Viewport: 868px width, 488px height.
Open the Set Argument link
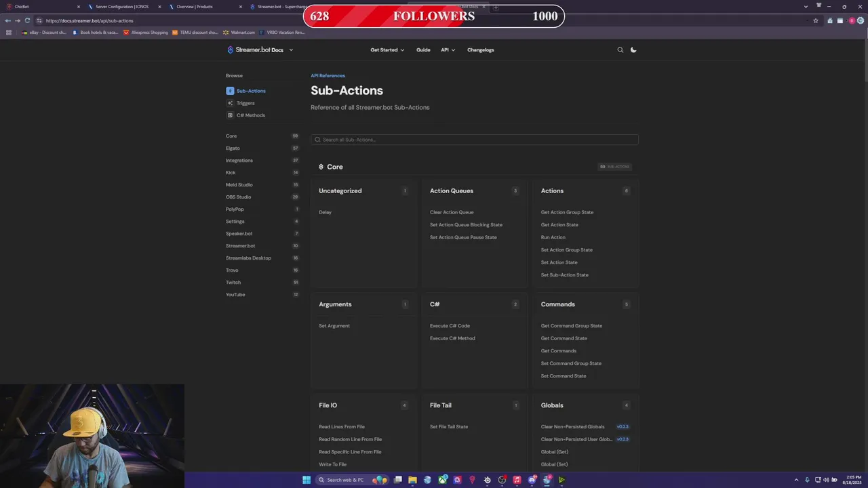(x=334, y=326)
